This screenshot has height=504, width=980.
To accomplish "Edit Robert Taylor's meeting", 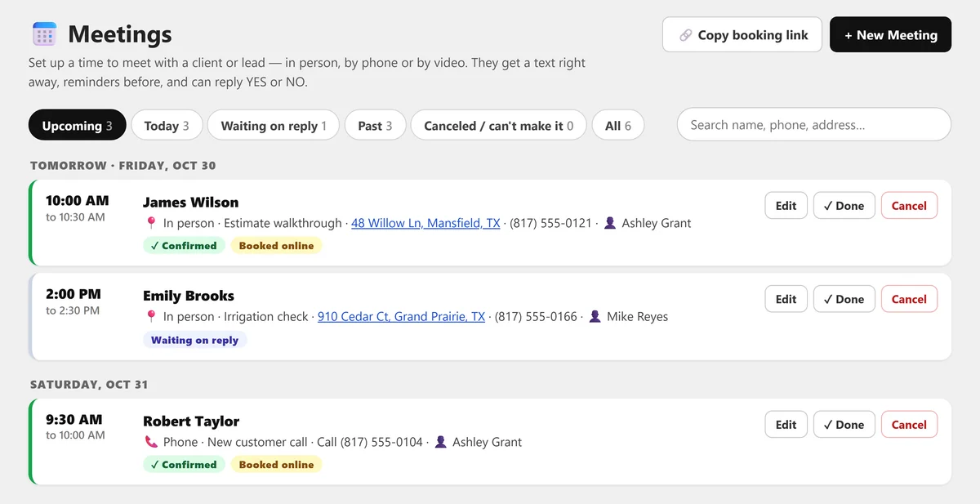I will 786,425.
